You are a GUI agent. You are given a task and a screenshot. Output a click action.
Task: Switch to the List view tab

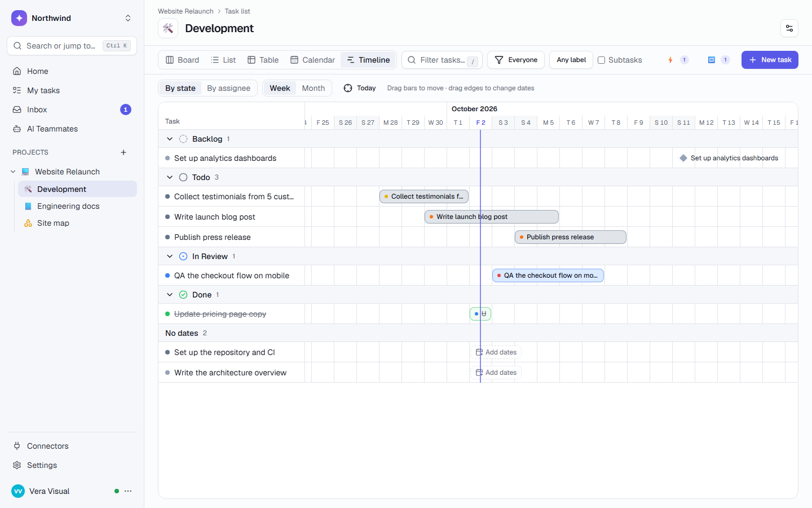[223, 60]
